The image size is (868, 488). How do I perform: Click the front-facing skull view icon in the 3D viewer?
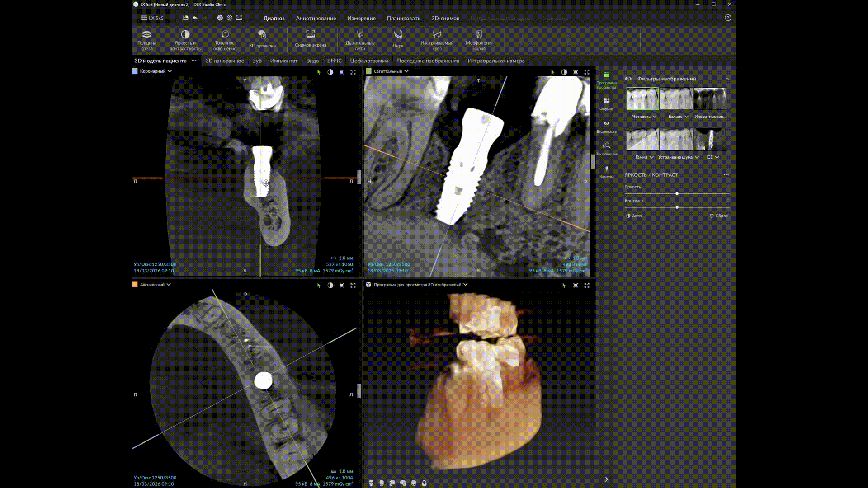coord(371,483)
